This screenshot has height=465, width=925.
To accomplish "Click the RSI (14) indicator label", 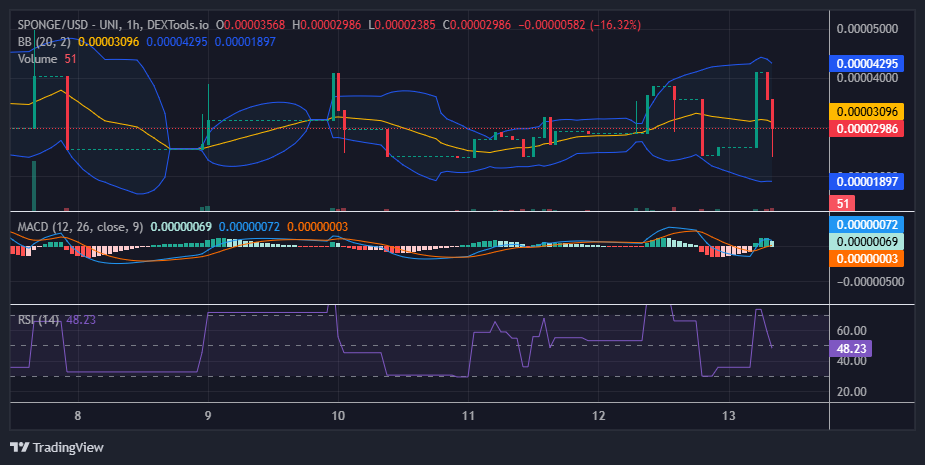I will point(38,320).
